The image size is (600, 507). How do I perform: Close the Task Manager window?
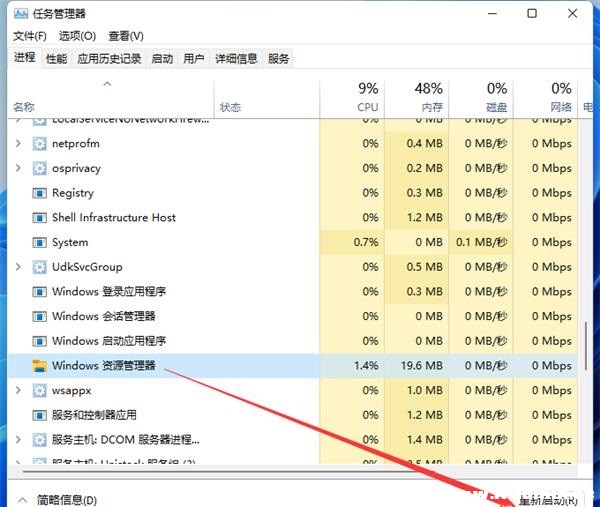(x=572, y=14)
